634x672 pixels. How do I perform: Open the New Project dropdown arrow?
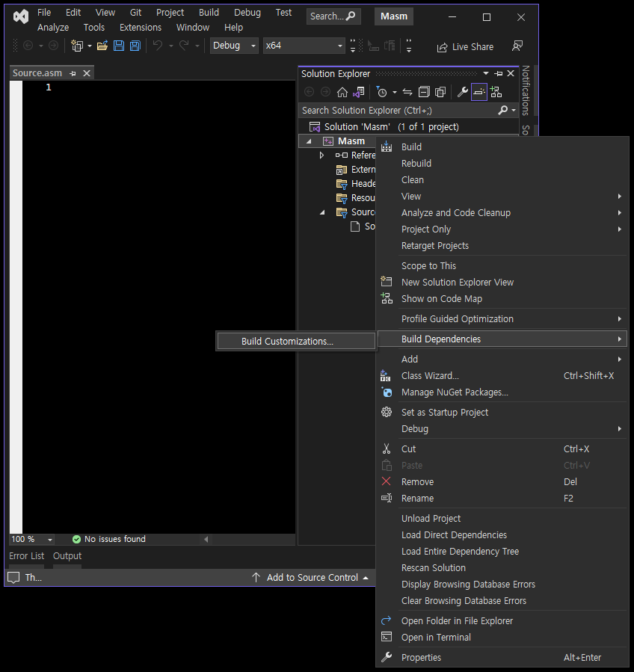tap(90, 46)
